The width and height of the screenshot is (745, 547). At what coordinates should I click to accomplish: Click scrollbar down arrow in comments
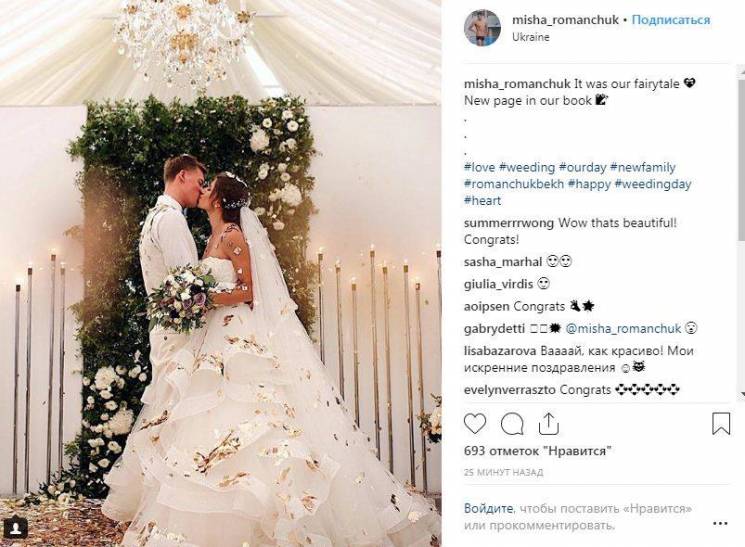click(x=742, y=394)
